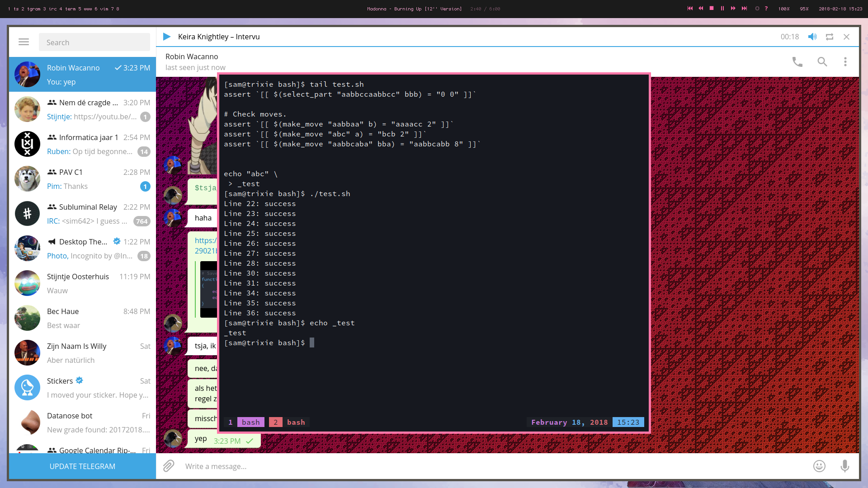Screen dimensions: 868x488
Task: Toggle repeat in the audio player
Action: tap(830, 37)
